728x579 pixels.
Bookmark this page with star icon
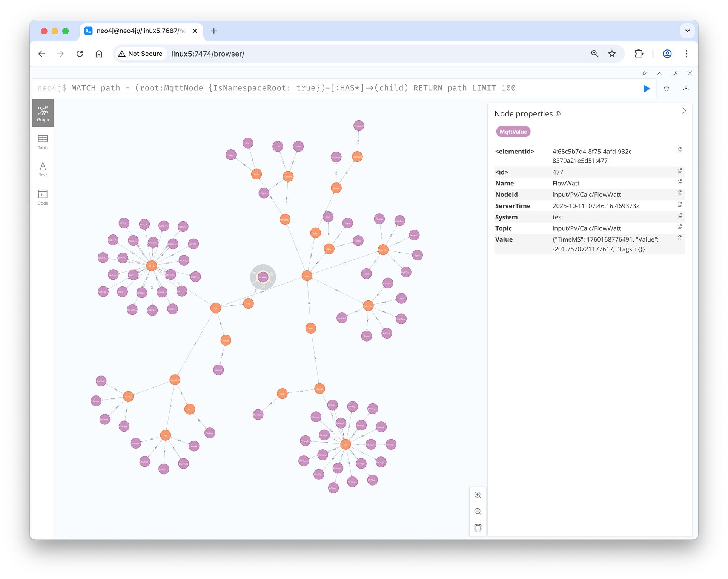(x=612, y=54)
